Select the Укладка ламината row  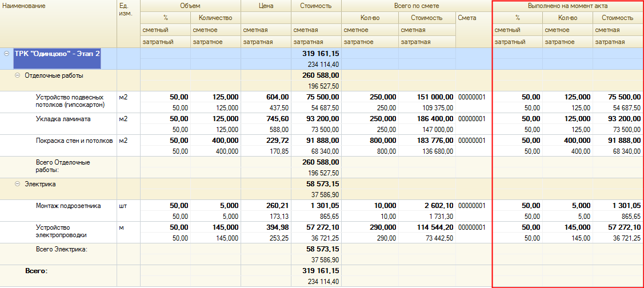click(63, 119)
